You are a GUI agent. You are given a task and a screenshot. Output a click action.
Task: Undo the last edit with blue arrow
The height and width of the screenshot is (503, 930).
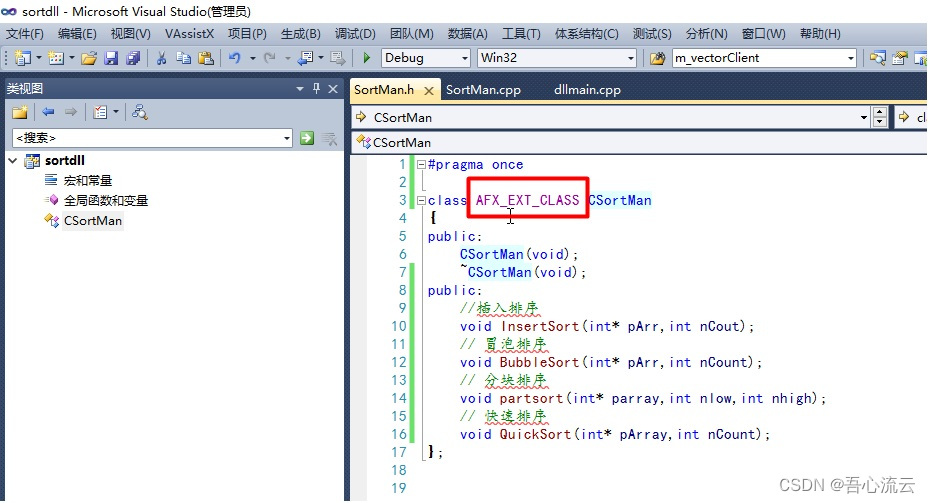coord(235,58)
